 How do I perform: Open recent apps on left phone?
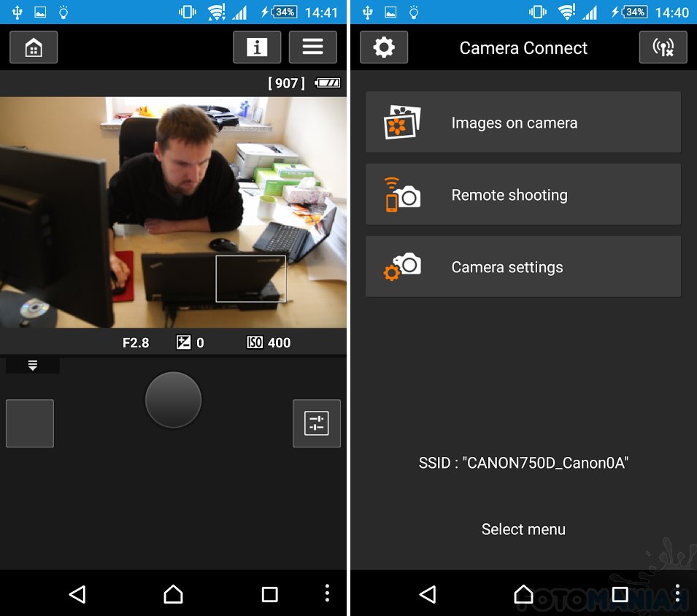tap(269, 594)
